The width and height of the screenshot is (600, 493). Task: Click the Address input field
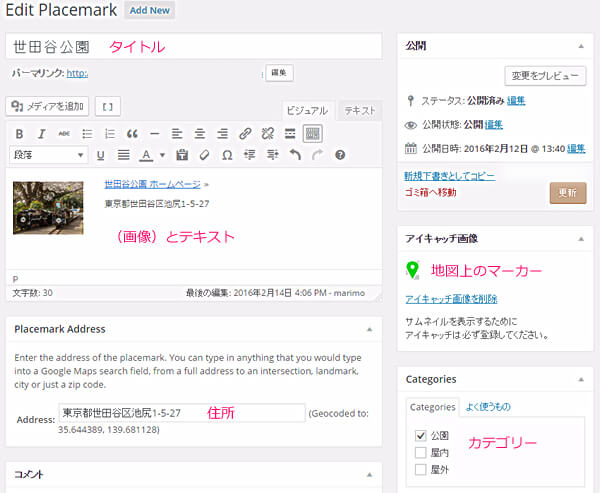click(182, 413)
